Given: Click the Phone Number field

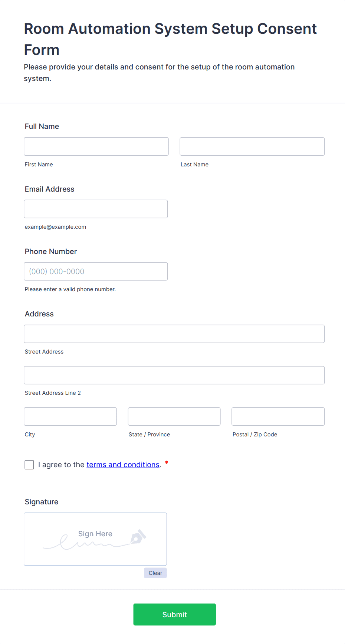Looking at the screenshot, I should 96,271.
